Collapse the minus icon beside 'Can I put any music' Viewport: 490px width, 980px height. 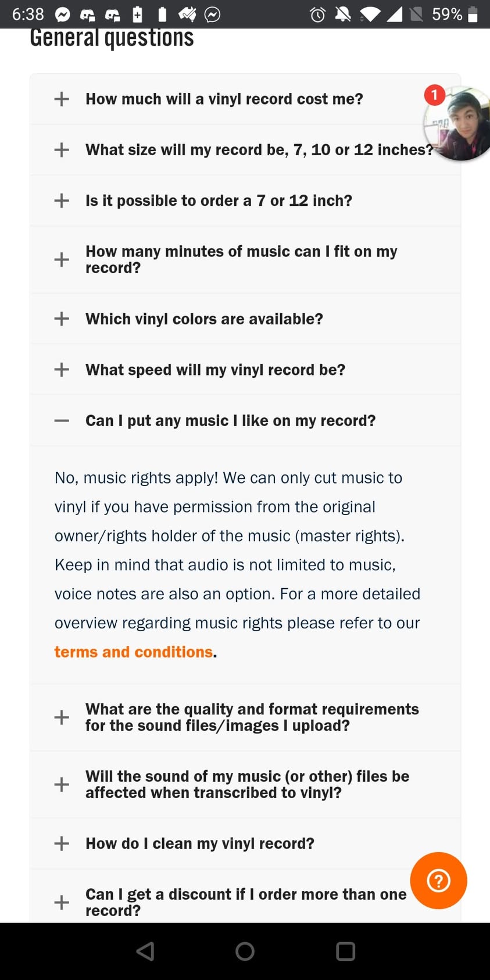pyautogui.click(x=62, y=420)
